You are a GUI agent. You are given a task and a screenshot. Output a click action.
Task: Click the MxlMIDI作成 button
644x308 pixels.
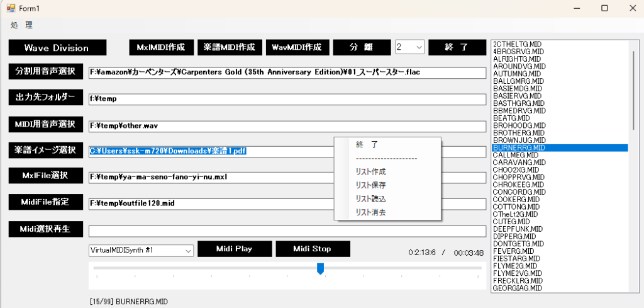click(x=160, y=47)
